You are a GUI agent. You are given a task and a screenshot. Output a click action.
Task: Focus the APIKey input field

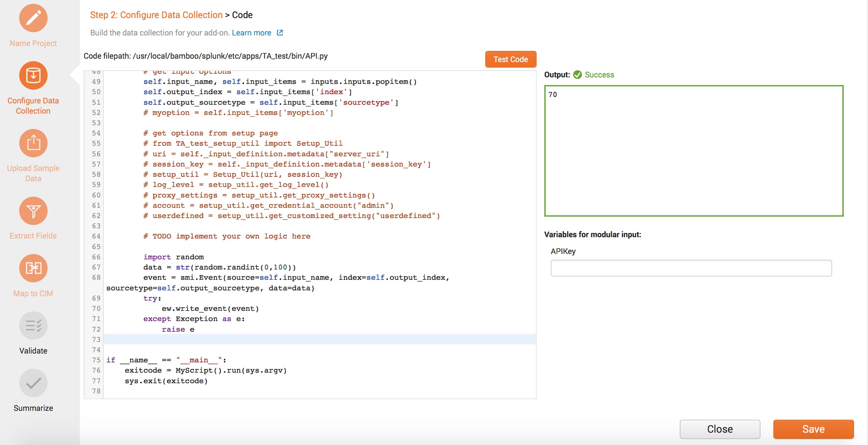(x=691, y=268)
